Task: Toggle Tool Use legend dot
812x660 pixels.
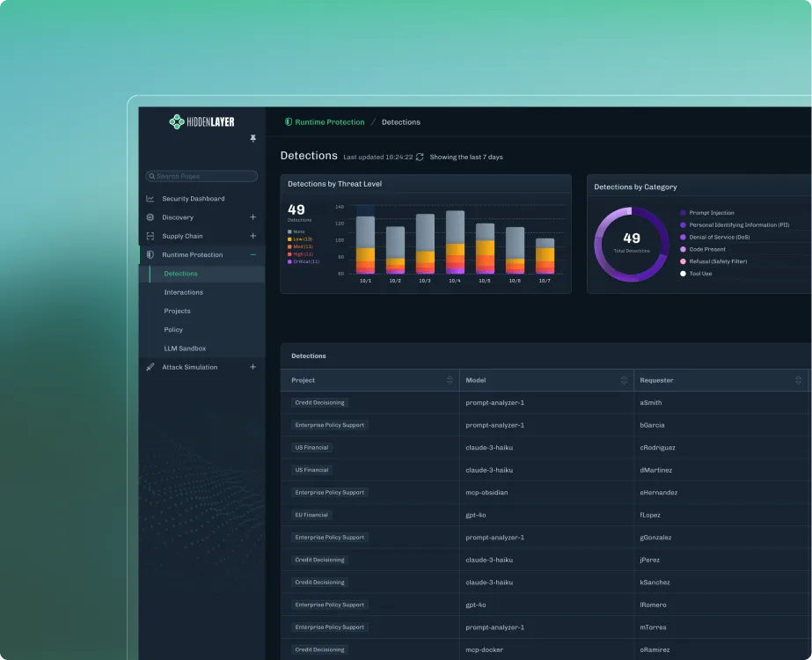Action: pyautogui.click(x=683, y=274)
